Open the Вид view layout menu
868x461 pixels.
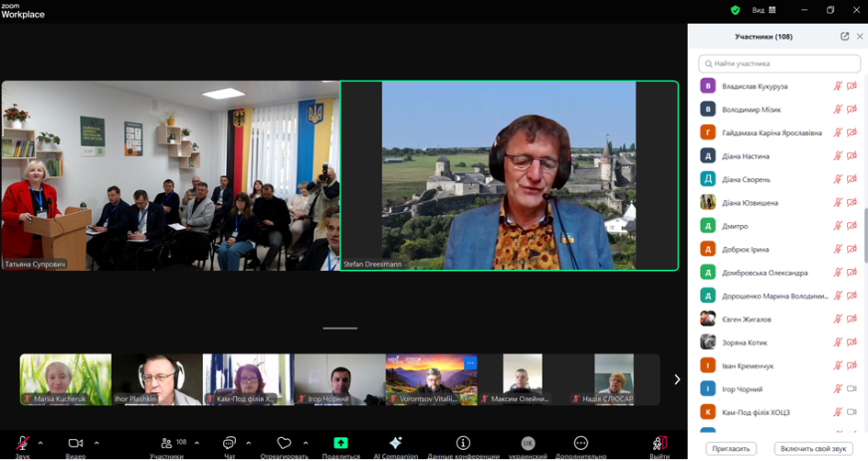point(764,10)
